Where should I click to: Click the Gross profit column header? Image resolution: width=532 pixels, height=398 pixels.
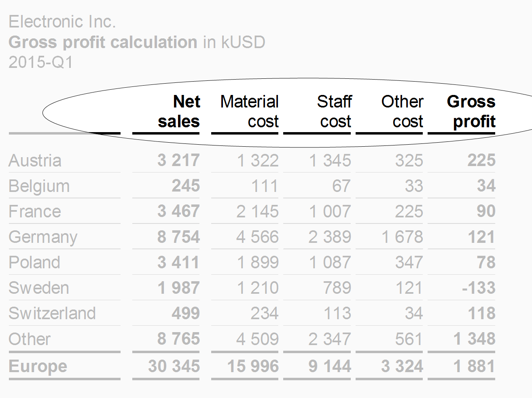coord(471,112)
